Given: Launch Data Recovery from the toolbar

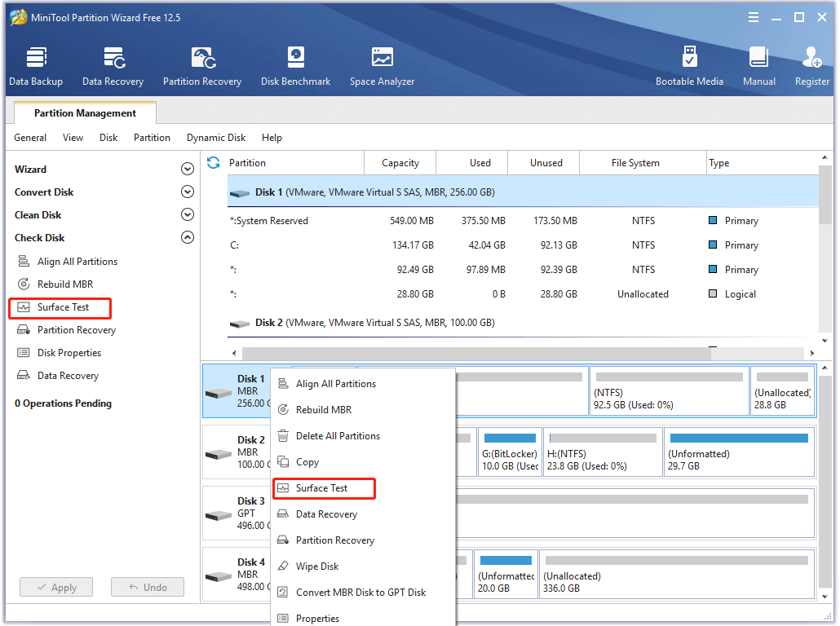Looking at the screenshot, I should (113, 65).
